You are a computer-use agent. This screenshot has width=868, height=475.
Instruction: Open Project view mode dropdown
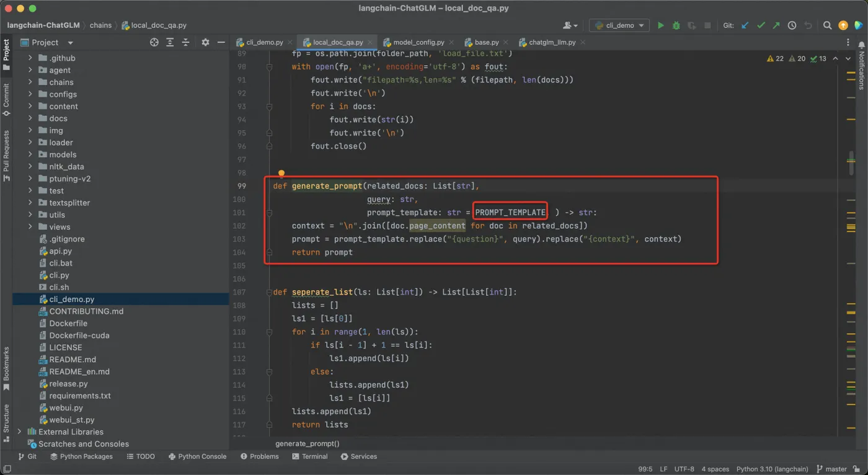[70, 43]
